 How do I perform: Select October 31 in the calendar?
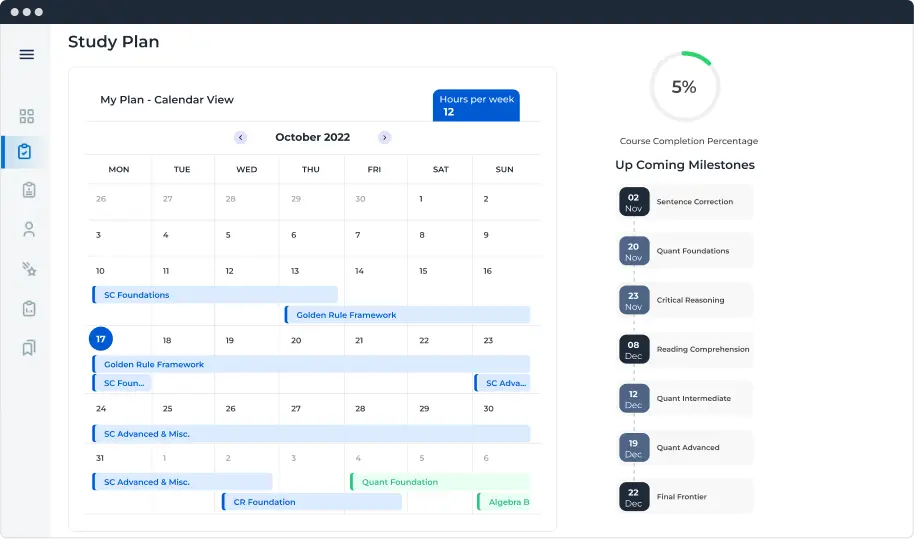pos(100,458)
